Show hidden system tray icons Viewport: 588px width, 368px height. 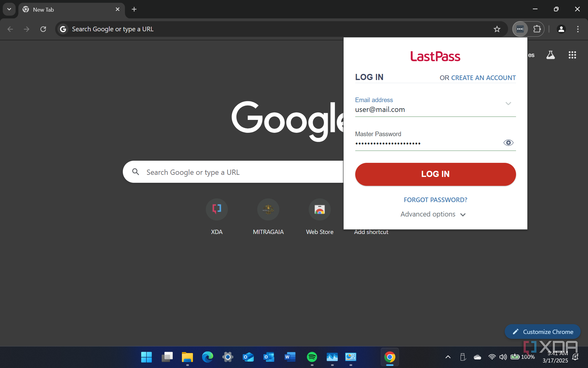click(x=448, y=357)
